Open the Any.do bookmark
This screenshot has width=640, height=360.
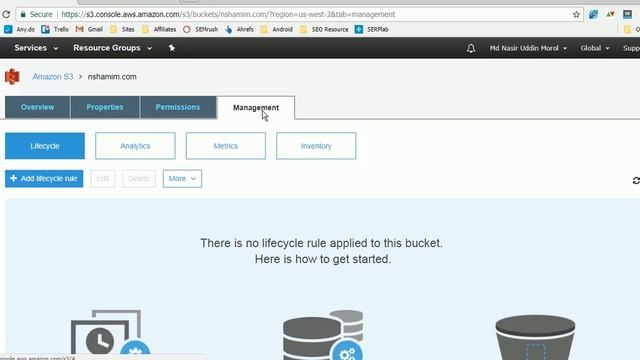(x=19, y=29)
